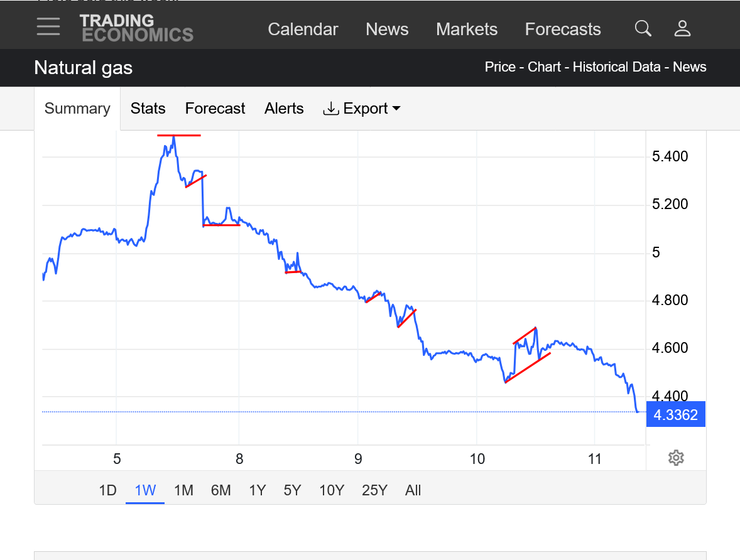Click the 4.3362 current price label
Screen dimensions: 740x560
675,414
